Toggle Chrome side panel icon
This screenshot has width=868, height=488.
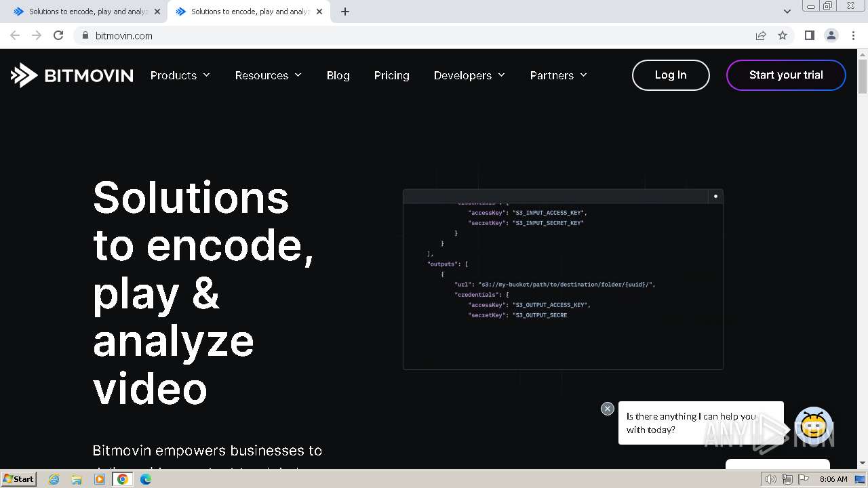[809, 35]
